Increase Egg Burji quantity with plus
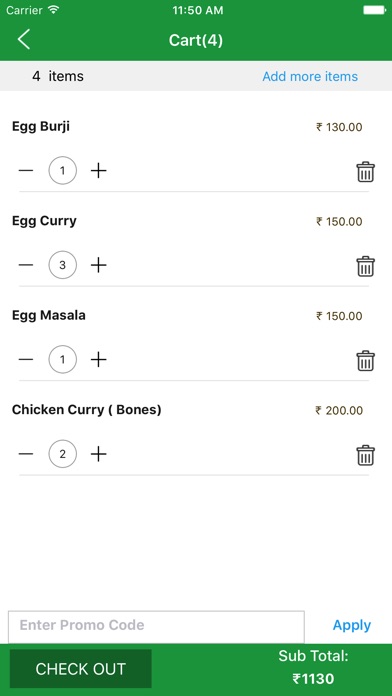The width and height of the screenshot is (392, 696). [99, 170]
